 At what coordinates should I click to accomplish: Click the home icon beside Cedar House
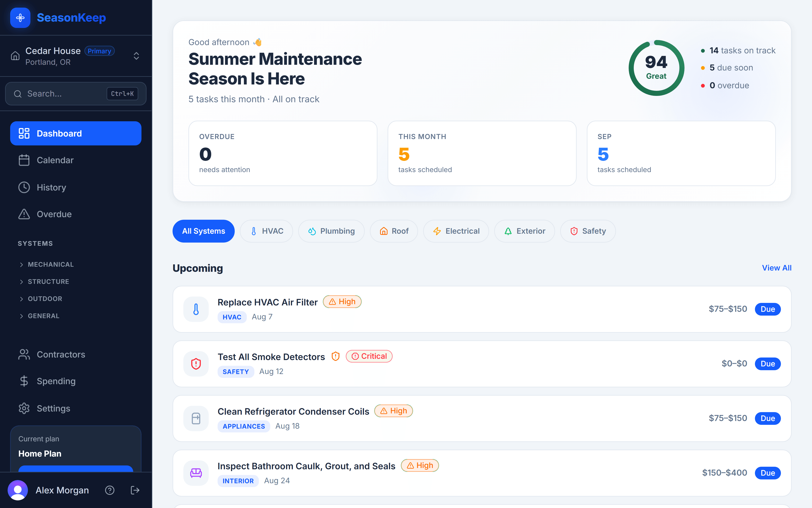coord(15,56)
